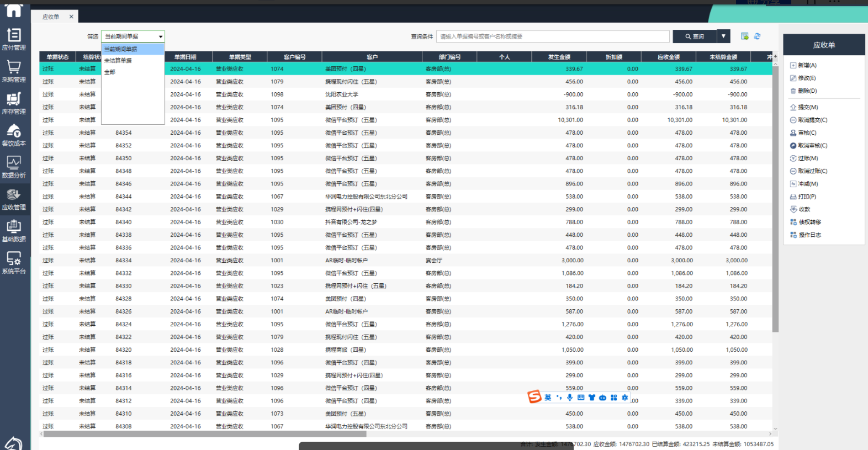Click 取消审核(C) in the action panel
This screenshot has height=450, width=868.
click(x=812, y=146)
